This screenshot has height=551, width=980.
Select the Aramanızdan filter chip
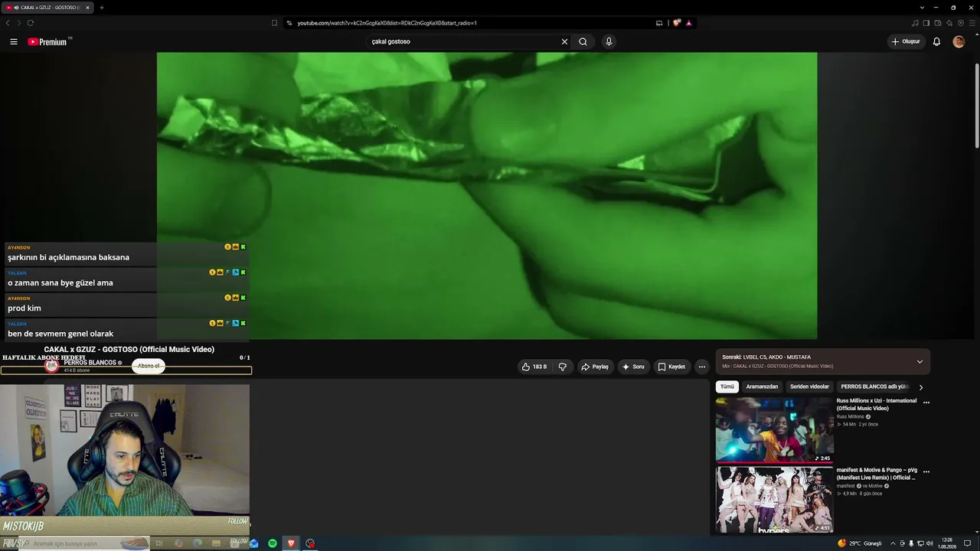[762, 387]
